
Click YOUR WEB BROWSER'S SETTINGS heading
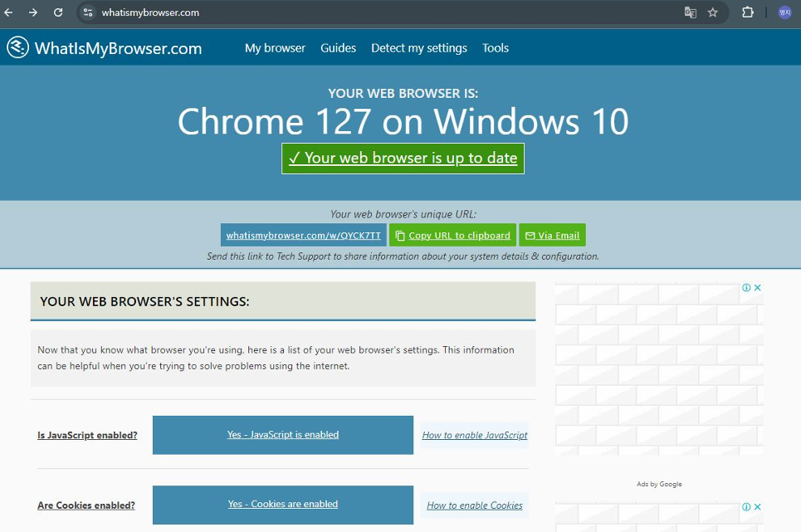point(144,302)
